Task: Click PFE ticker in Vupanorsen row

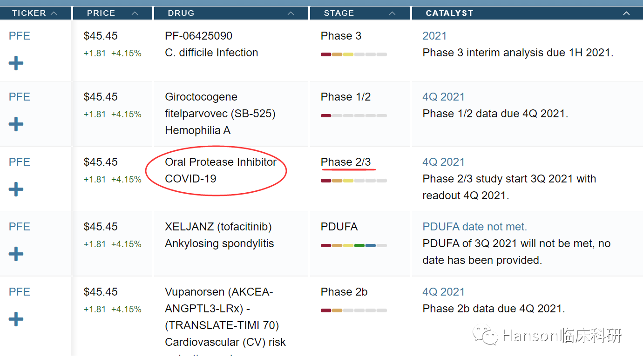Action: point(20,292)
